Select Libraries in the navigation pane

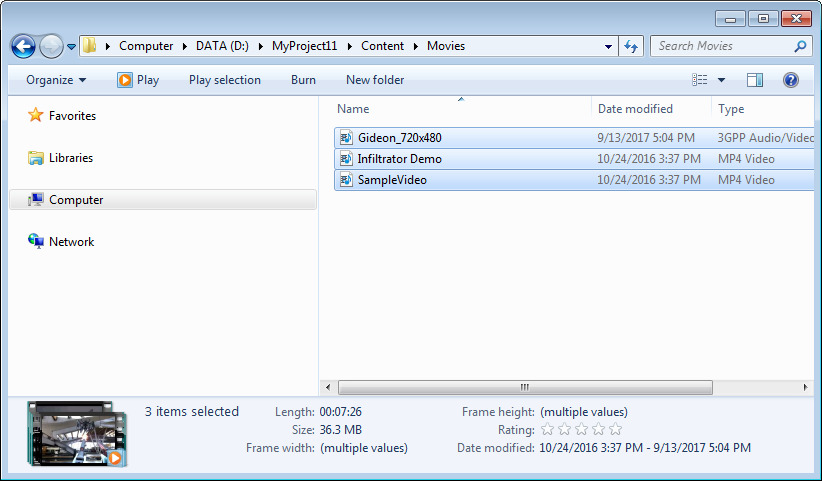click(x=71, y=158)
